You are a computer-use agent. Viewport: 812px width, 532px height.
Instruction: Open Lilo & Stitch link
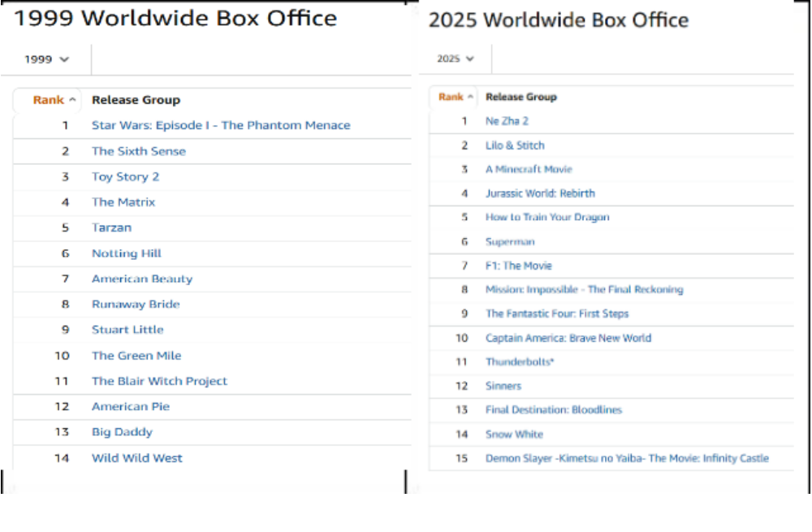(x=515, y=145)
